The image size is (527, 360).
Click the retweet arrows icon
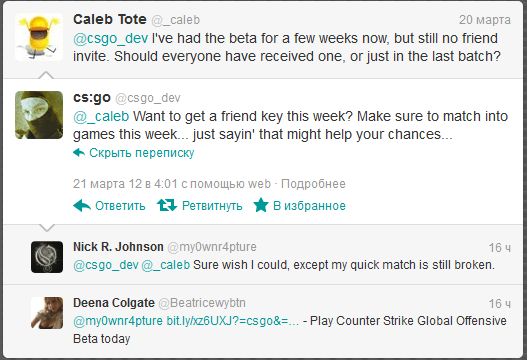click(x=167, y=205)
